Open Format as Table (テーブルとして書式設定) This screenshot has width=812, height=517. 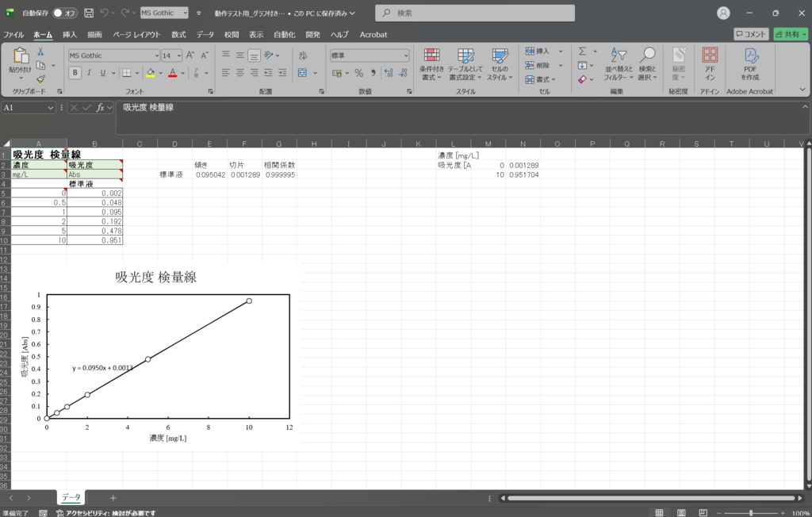[x=465, y=64]
